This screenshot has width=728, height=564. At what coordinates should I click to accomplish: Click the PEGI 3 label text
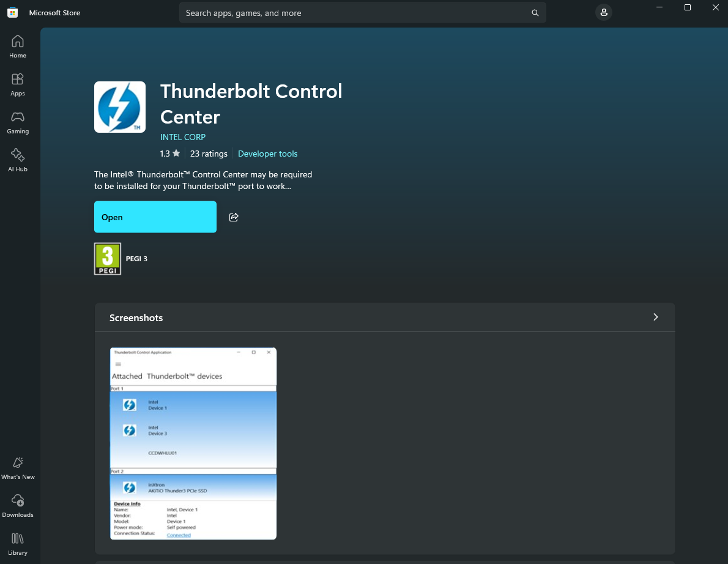coord(136,259)
